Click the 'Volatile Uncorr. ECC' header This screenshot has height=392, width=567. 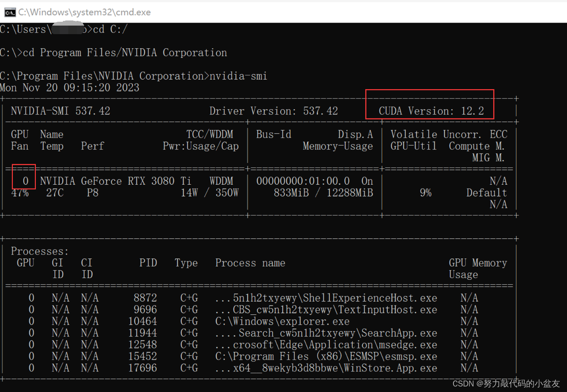[x=449, y=134]
